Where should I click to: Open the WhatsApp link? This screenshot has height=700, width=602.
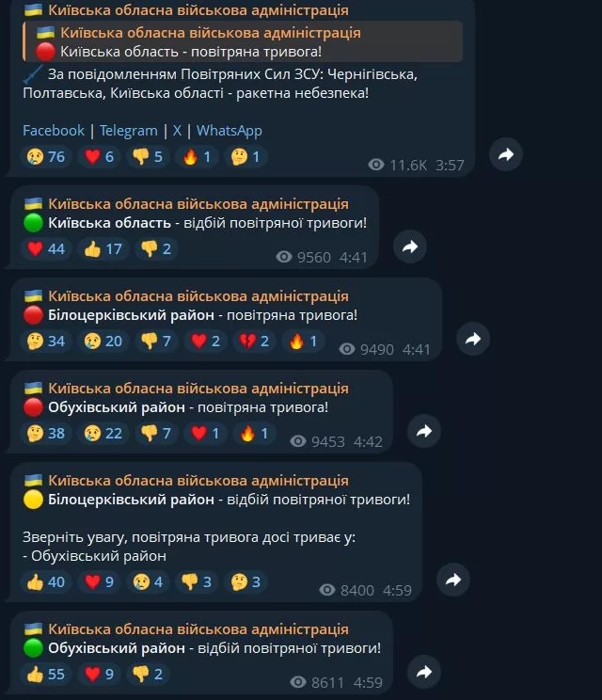point(230,131)
